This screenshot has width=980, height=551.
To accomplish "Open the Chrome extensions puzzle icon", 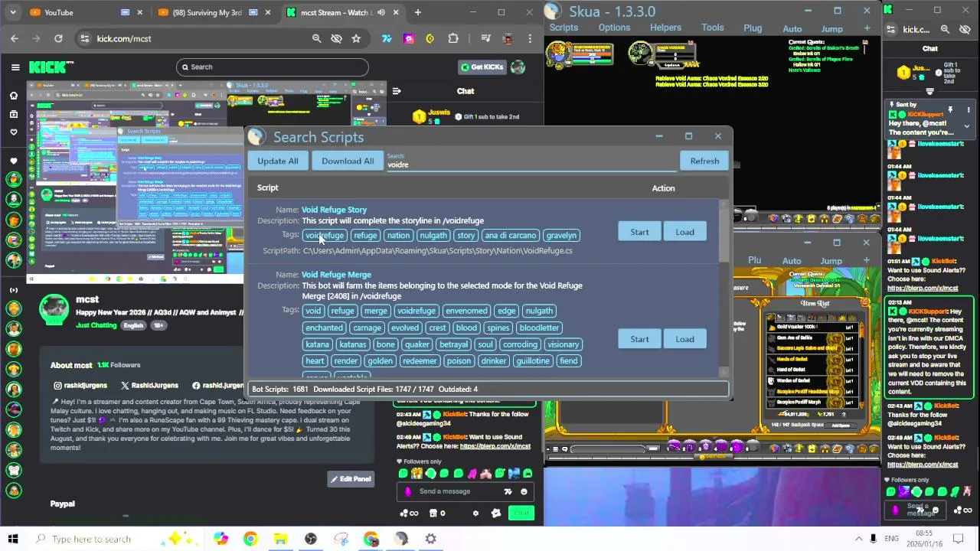I will 453,38.
